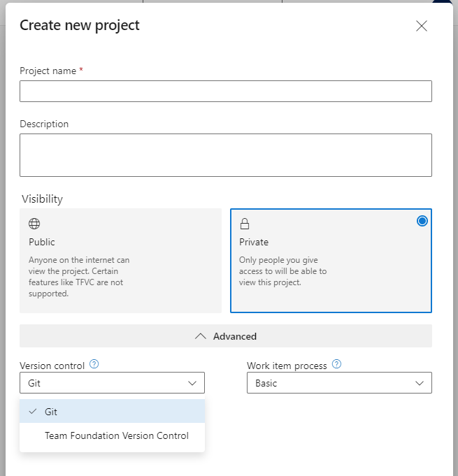This screenshot has height=476, width=458.
Task: Click the lock icon for Private
Action: [245, 224]
